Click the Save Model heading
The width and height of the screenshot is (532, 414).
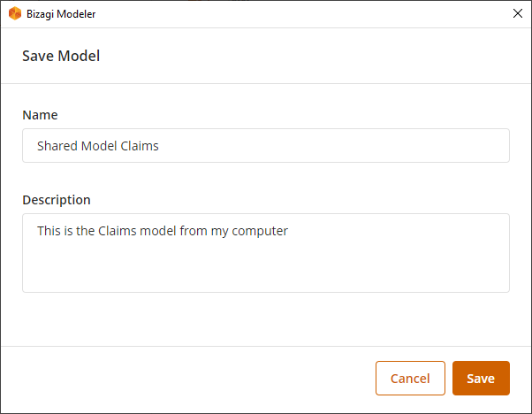61,56
